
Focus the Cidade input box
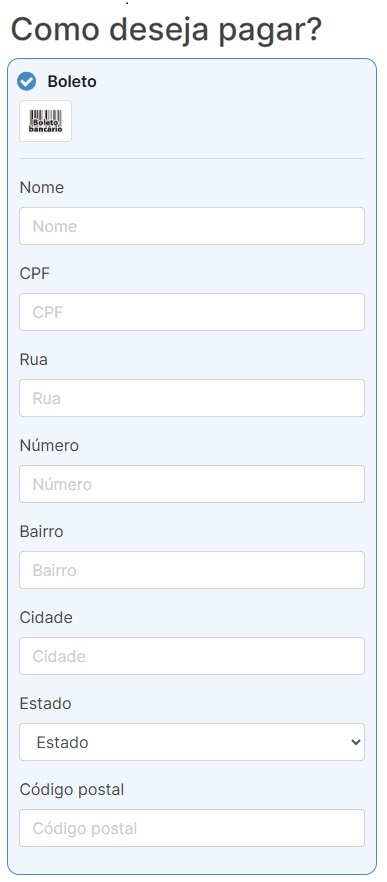[x=192, y=656]
